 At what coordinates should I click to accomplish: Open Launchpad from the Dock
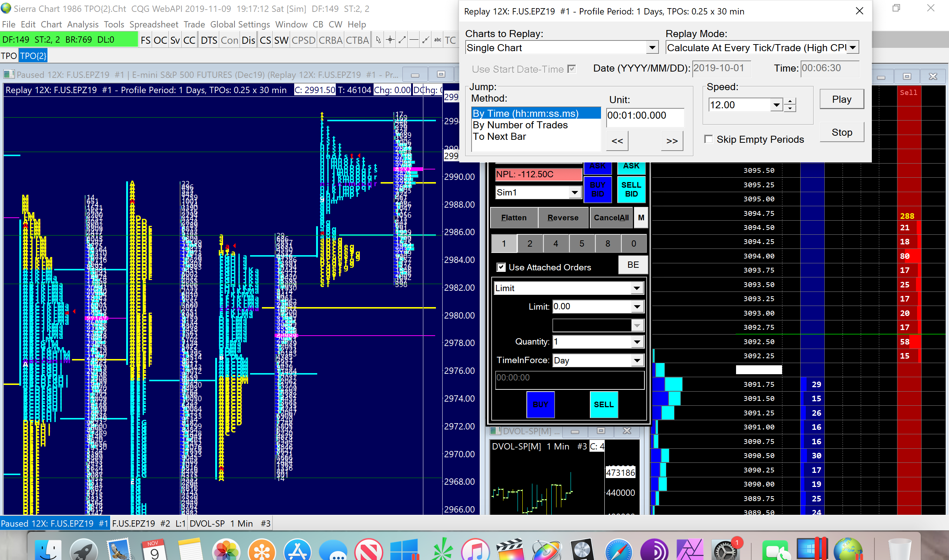click(84, 550)
